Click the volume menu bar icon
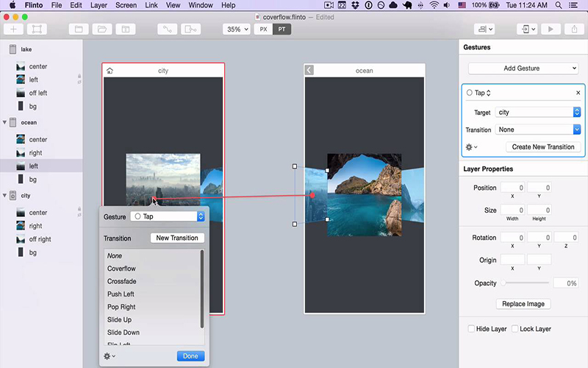The height and width of the screenshot is (368, 588). click(447, 5)
